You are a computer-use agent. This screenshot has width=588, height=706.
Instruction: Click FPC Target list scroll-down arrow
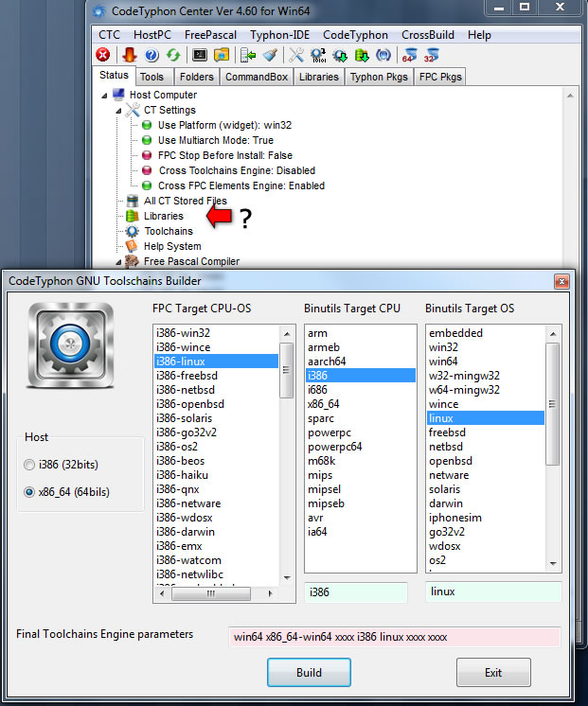(287, 577)
